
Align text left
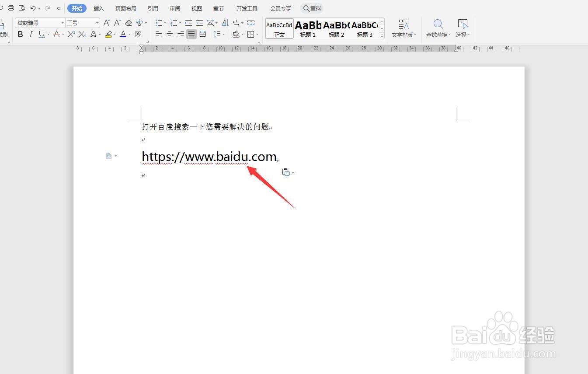(x=159, y=34)
